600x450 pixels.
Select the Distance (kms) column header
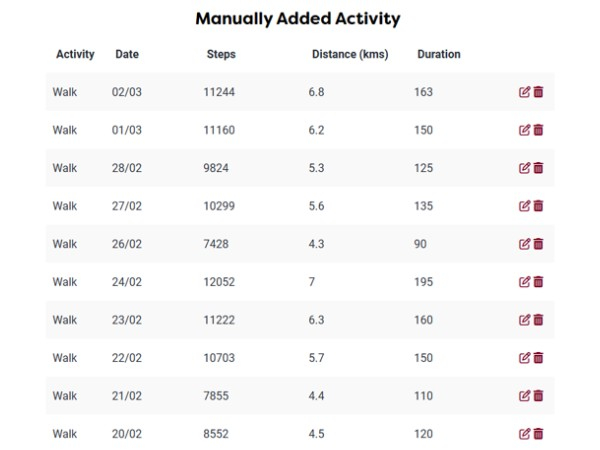coord(350,54)
